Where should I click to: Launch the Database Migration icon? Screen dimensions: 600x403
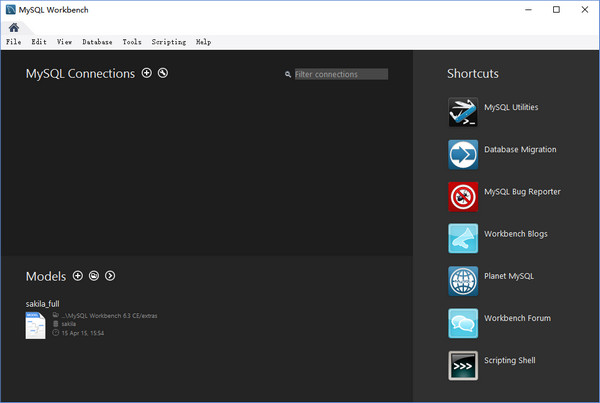tap(463, 154)
